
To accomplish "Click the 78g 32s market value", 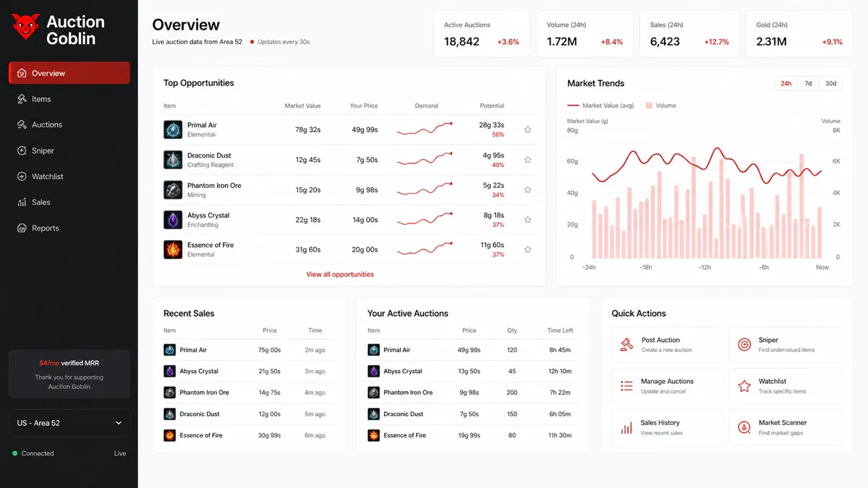I will click(308, 130).
